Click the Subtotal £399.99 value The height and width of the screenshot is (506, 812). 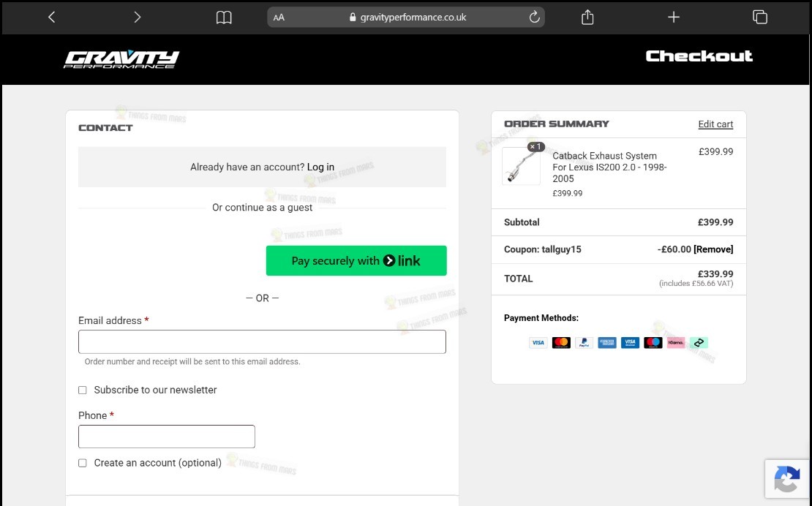click(x=715, y=222)
